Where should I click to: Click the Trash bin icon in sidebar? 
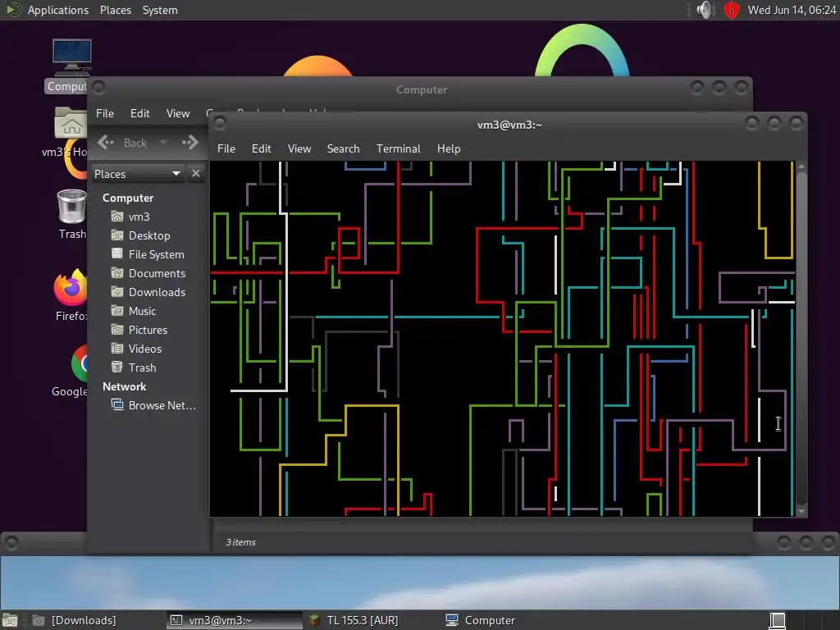[x=116, y=367]
